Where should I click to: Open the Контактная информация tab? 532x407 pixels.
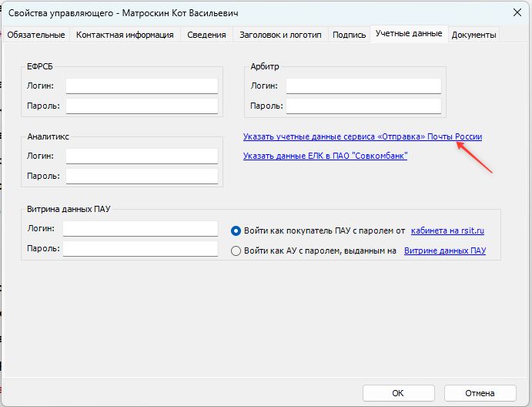(125, 35)
